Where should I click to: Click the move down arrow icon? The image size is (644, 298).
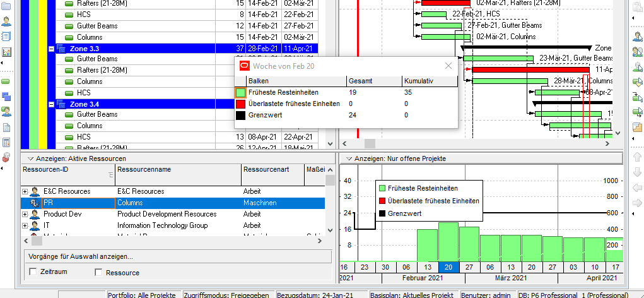(638, 172)
